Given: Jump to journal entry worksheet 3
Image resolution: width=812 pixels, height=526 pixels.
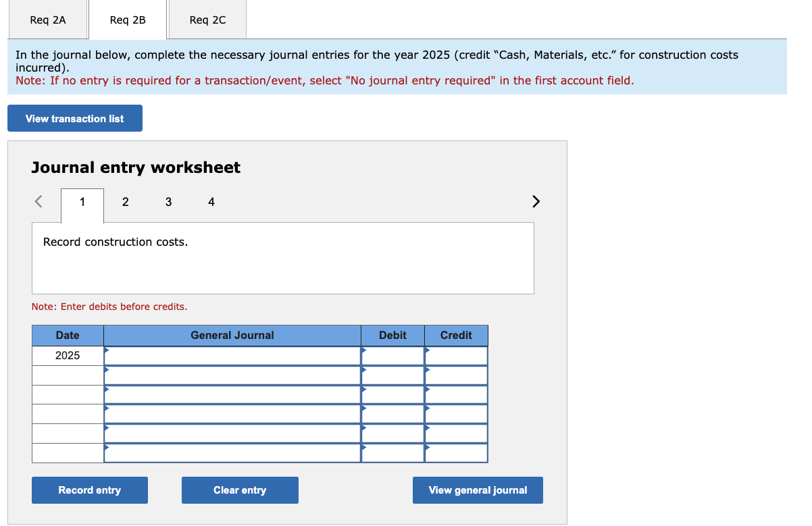Looking at the screenshot, I should click(x=168, y=201).
